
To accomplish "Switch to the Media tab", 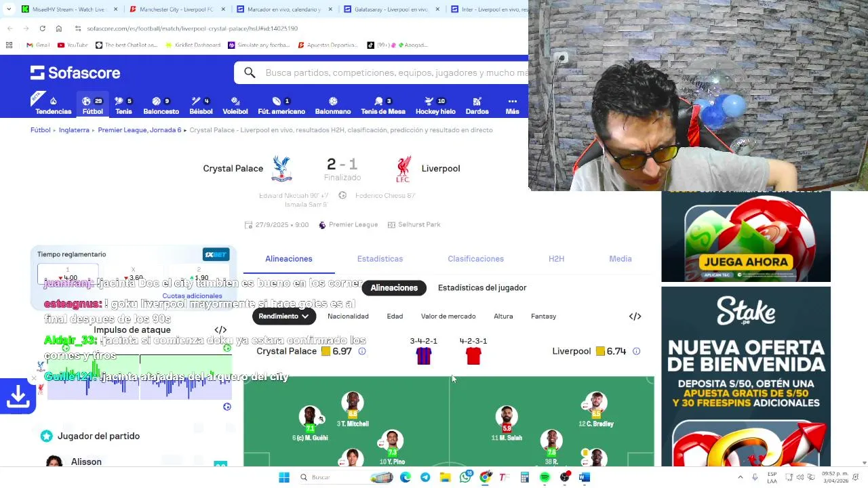I will tap(620, 259).
